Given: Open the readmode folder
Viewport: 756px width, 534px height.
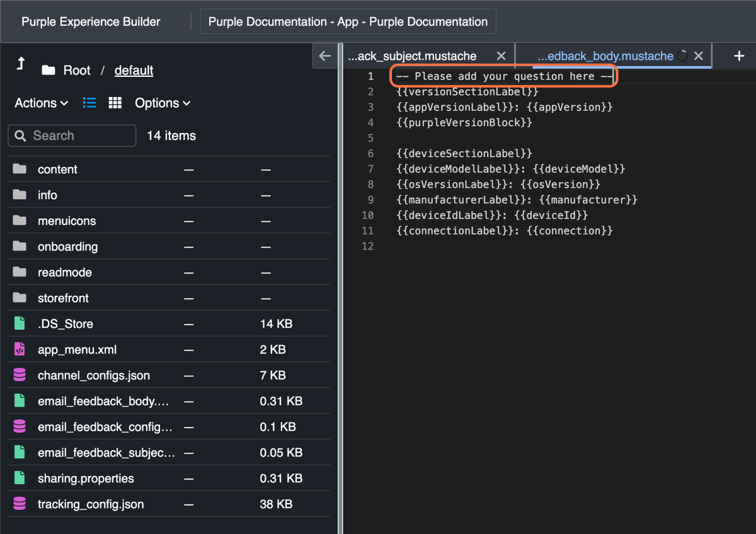Looking at the screenshot, I should (65, 272).
